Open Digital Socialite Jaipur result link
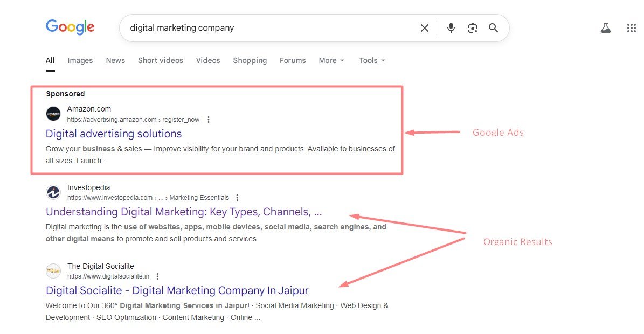The image size is (644, 334). pos(177,290)
